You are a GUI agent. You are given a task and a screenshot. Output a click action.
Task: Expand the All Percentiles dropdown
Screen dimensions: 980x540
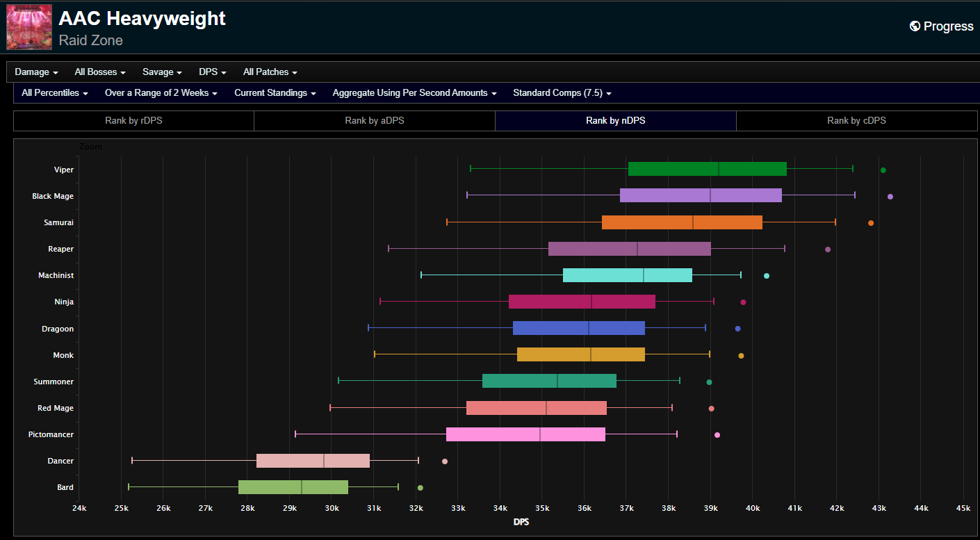point(55,93)
